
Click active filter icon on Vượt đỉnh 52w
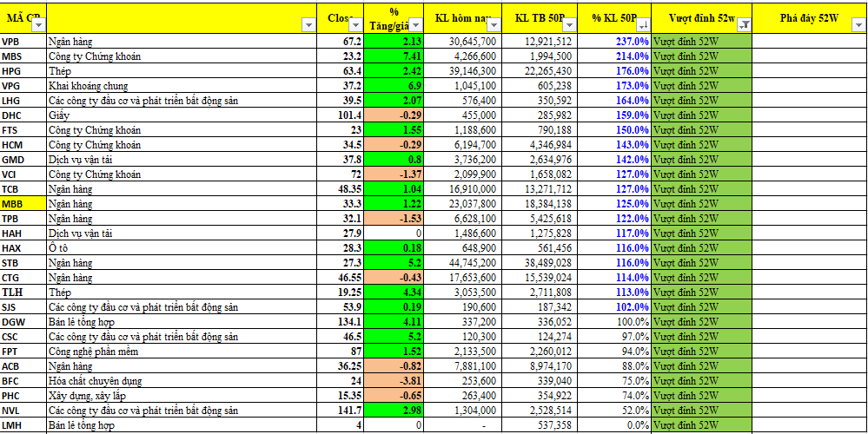(x=743, y=26)
